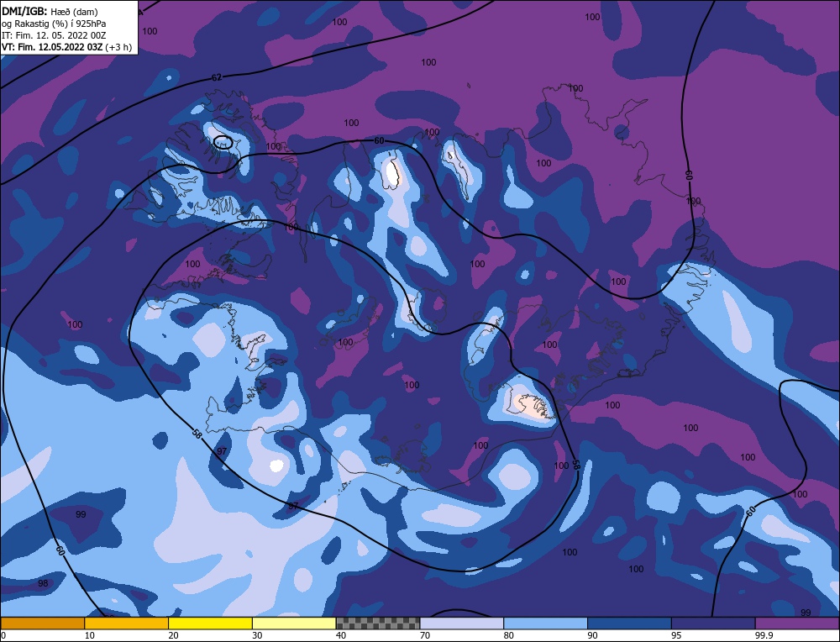840x642 pixels.
Task: Click the medium blue 90–95 legend swatch
Action: [x=629, y=624]
